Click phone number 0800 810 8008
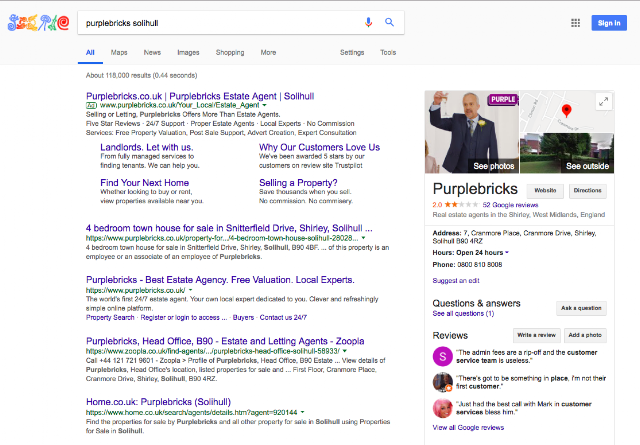640x445 pixels. click(x=480, y=265)
